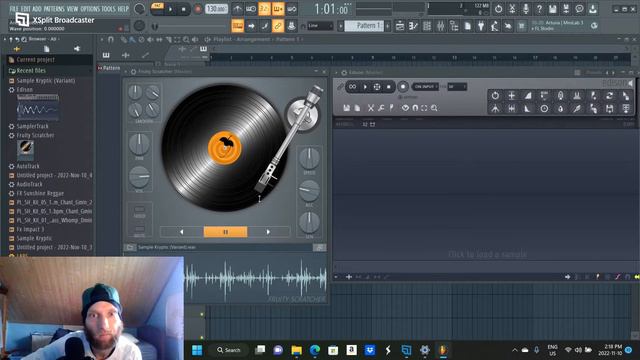Viewport: 640px width, 360px height.
Task: Expand Recent files in browser
Action: 49,71
